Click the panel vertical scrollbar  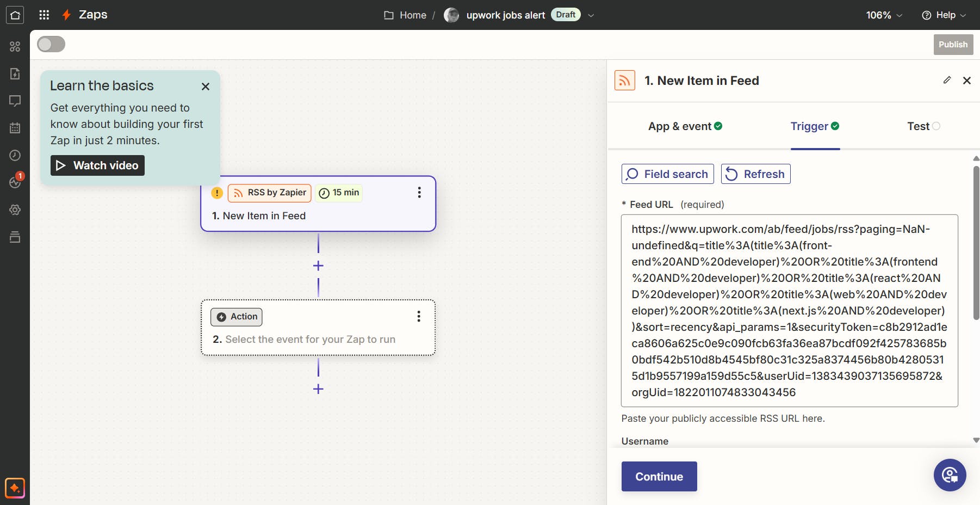tap(976, 243)
